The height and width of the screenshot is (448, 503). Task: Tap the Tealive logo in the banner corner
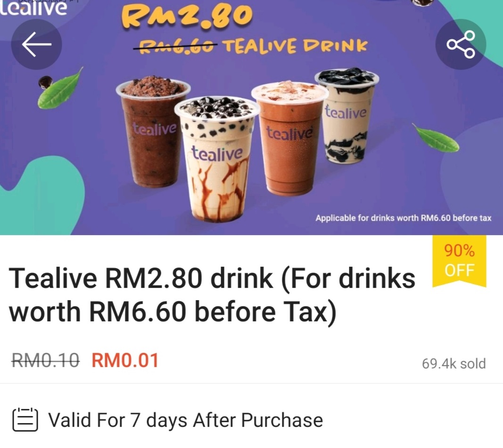33,8
